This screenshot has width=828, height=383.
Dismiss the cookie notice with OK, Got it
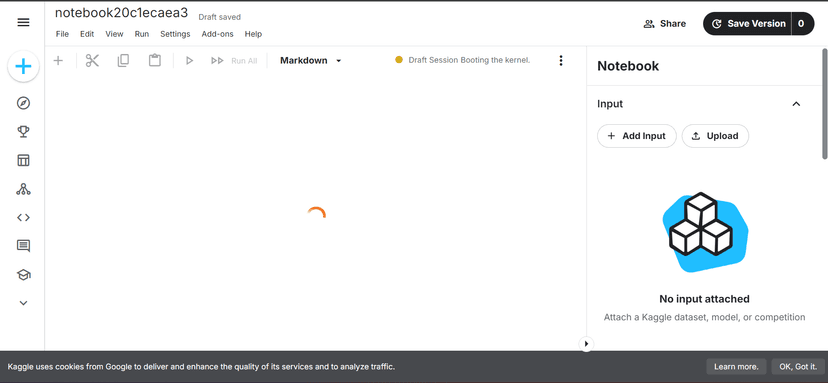[x=798, y=367]
